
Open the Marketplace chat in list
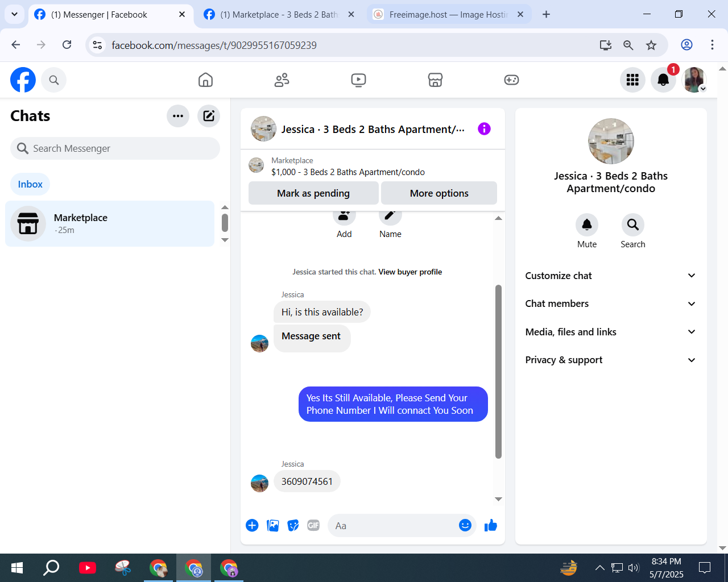[x=110, y=223]
